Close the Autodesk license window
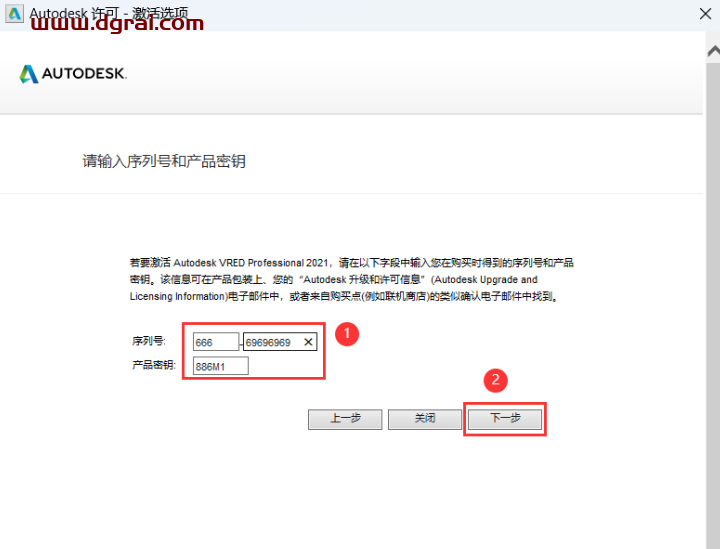This screenshot has width=720, height=549. (x=704, y=14)
